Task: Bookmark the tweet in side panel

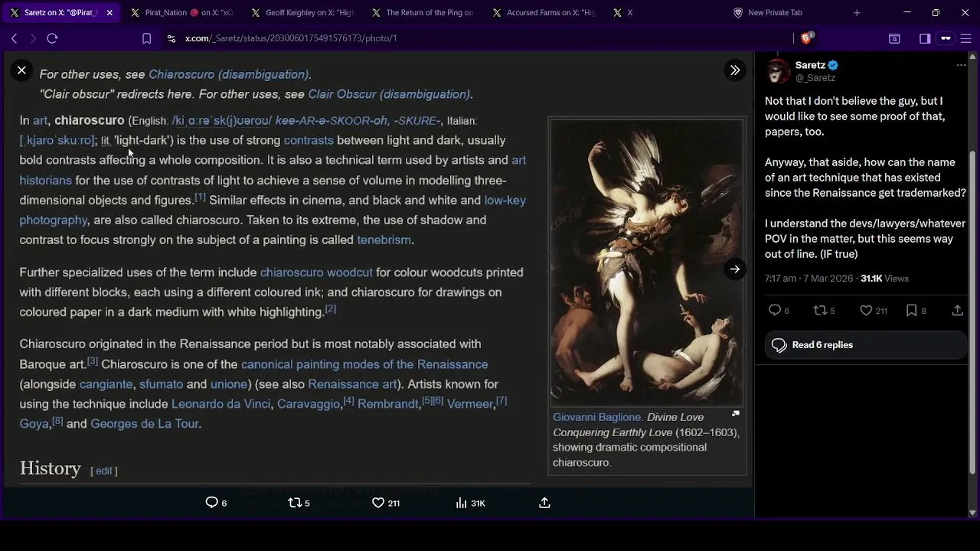Action: coord(911,310)
